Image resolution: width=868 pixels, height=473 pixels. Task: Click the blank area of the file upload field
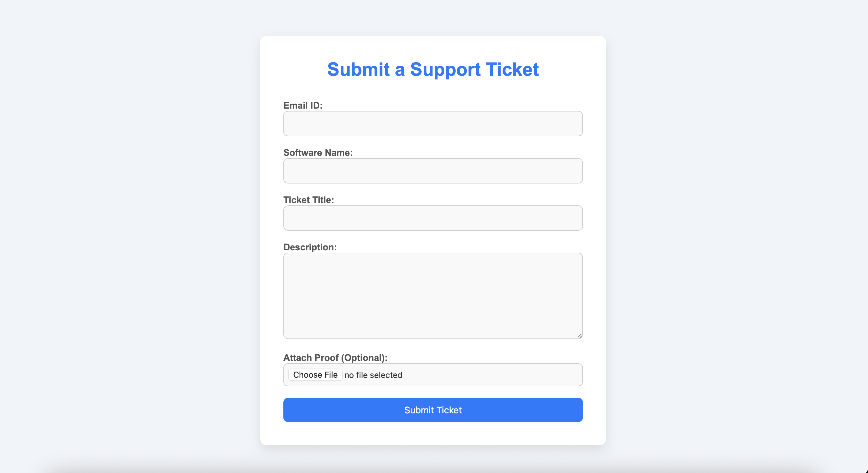coord(492,375)
